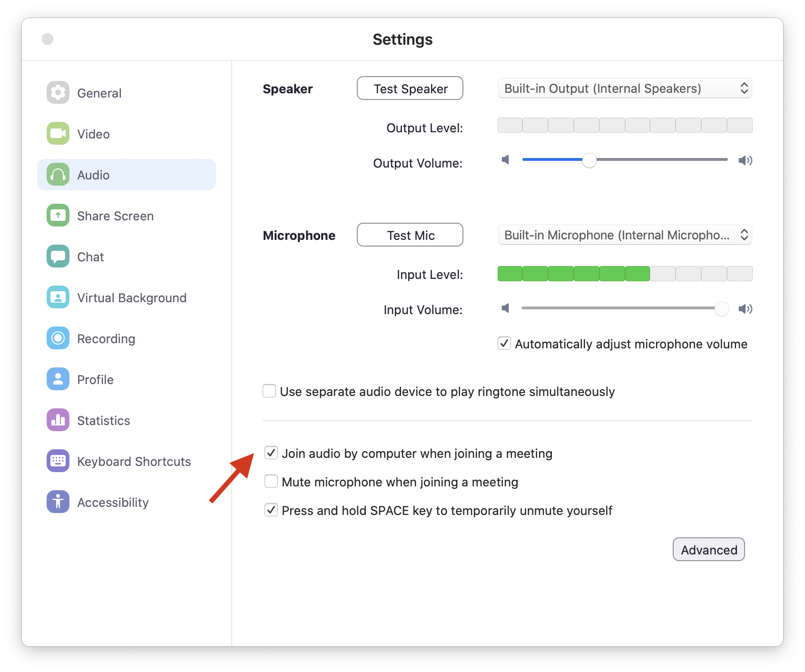Go to the Profile settings section
The height and width of the screenshot is (672, 805).
coord(58,379)
